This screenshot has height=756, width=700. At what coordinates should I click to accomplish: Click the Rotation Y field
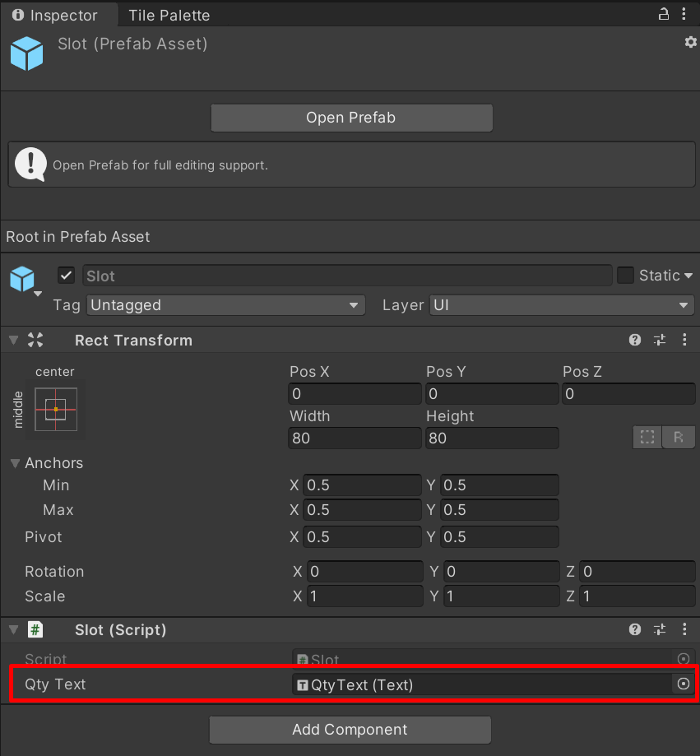coord(502,572)
